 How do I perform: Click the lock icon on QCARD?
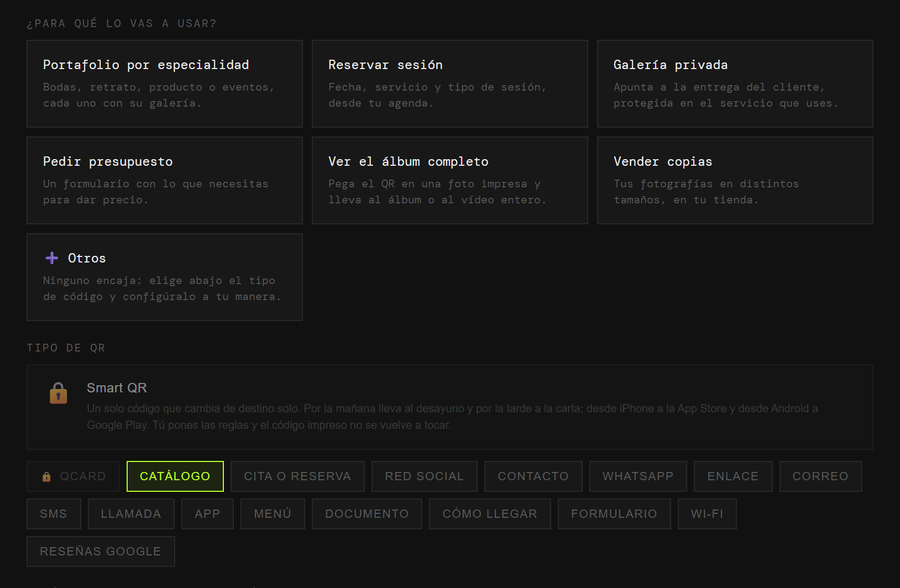click(46, 476)
